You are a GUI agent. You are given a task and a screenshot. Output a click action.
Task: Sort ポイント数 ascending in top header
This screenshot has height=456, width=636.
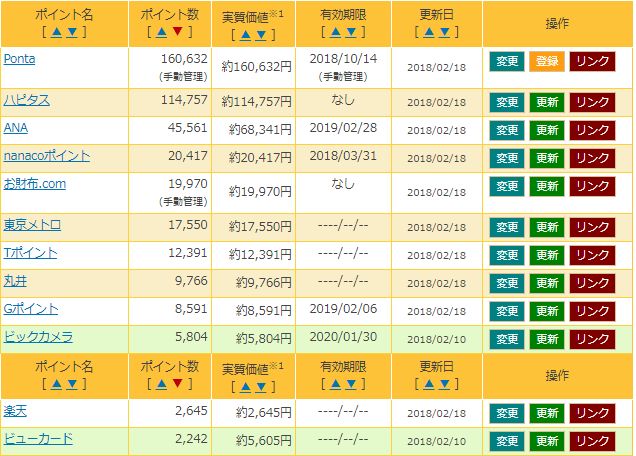tap(161, 32)
